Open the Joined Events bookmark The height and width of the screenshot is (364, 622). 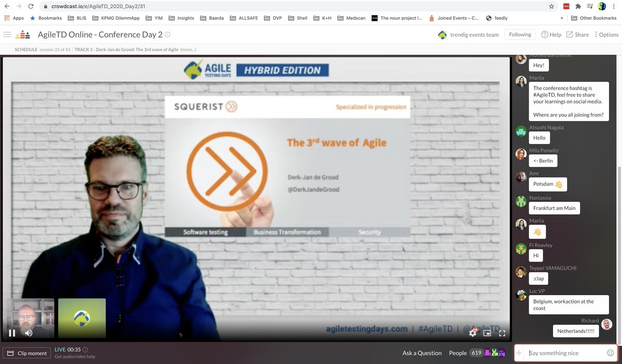point(454,18)
